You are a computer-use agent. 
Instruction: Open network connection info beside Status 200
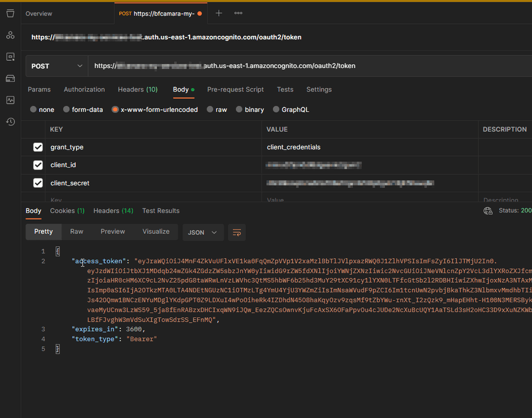point(488,210)
